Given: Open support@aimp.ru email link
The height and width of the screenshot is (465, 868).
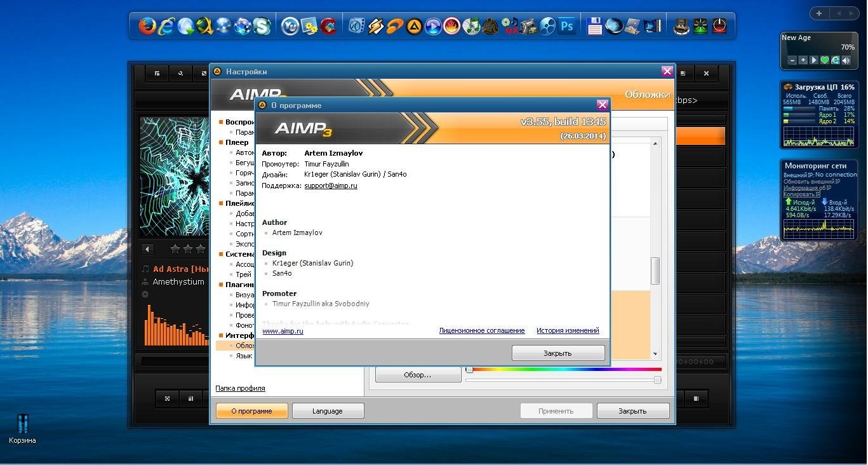Looking at the screenshot, I should (331, 185).
